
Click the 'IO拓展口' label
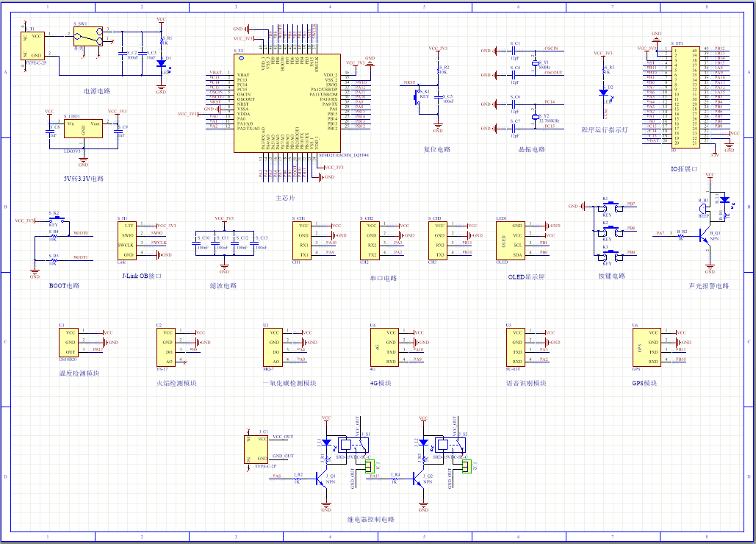[684, 169]
